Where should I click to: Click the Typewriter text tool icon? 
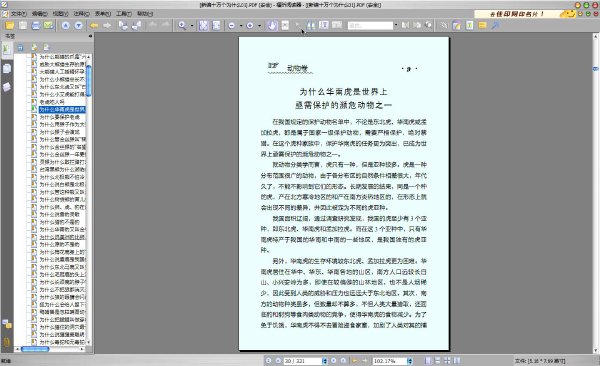click(470, 26)
